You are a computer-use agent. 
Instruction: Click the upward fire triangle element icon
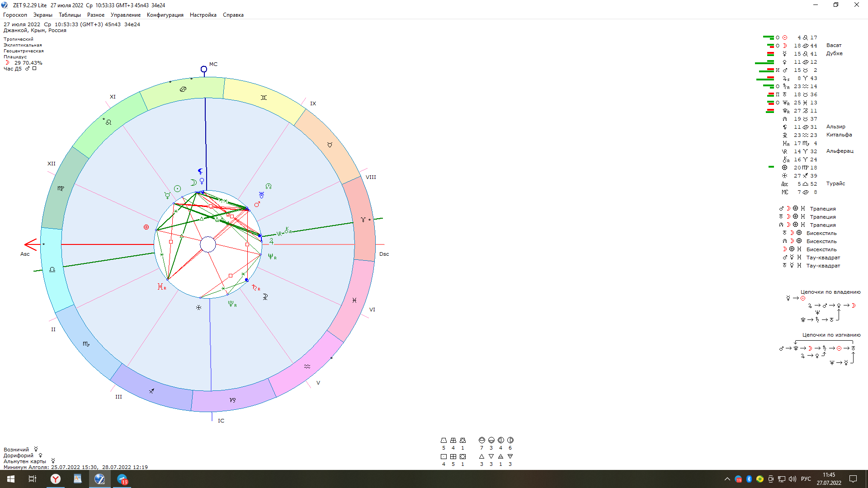[481, 456]
